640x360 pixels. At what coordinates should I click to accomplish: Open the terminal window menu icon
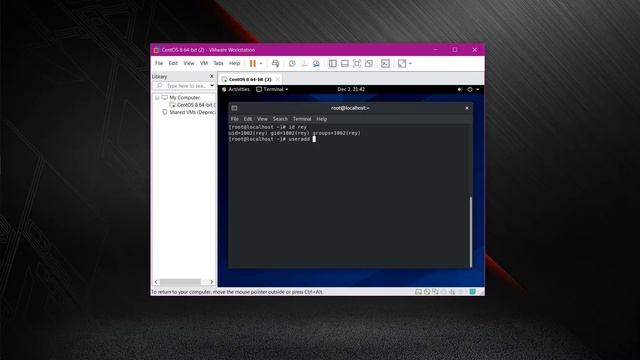[x=234, y=108]
